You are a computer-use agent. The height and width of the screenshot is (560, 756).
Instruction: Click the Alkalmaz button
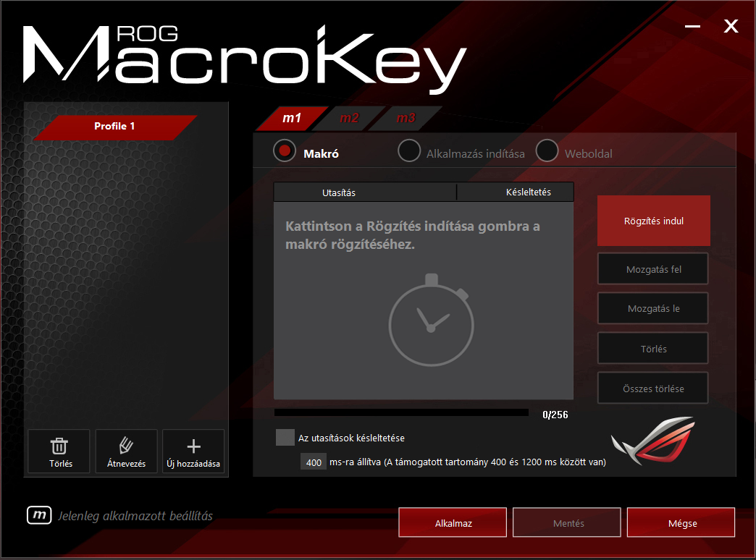(453, 523)
